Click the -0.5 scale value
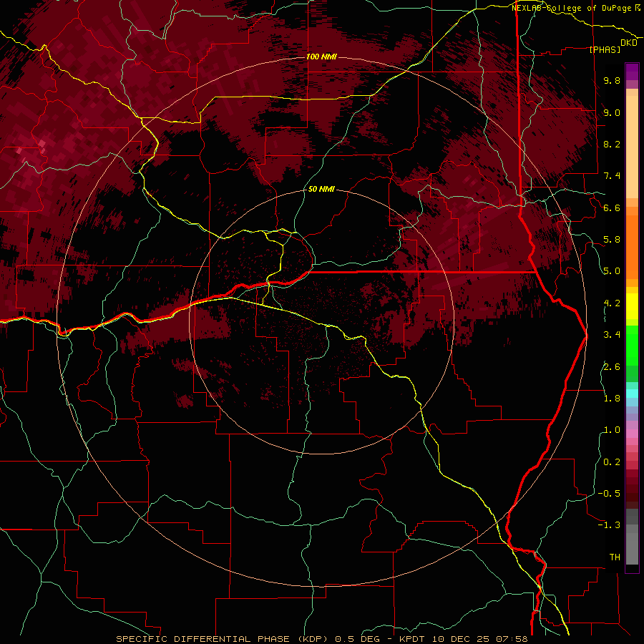Screen dimensions: 644x644 click(609, 493)
